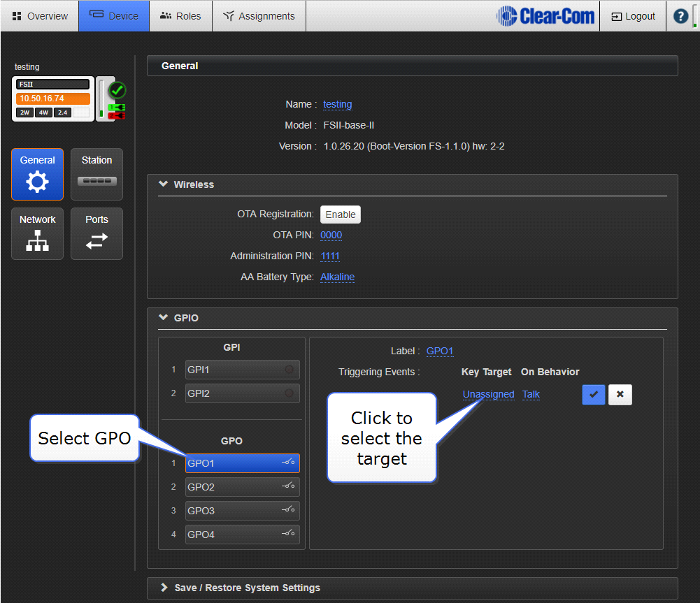
Task: Select GPO4 in the GPO list
Action: 243,535
